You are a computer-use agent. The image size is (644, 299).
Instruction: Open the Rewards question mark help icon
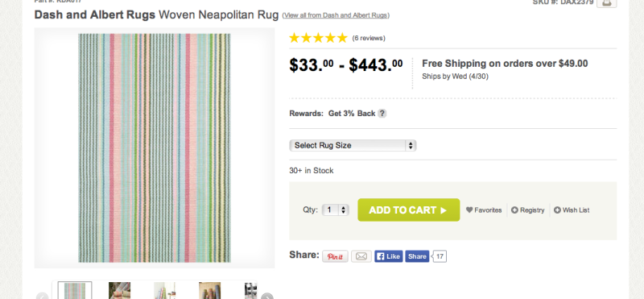tap(382, 114)
